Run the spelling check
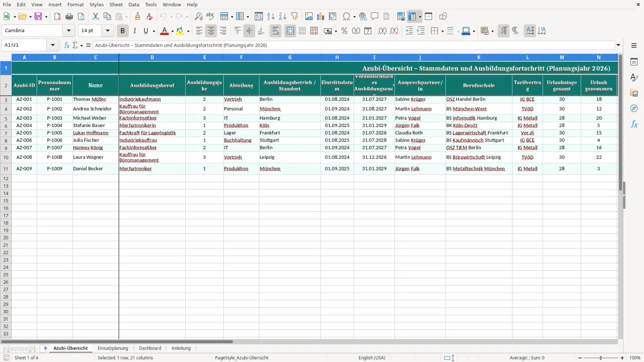The height and width of the screenshot is (362, 644). pos(210,17)
